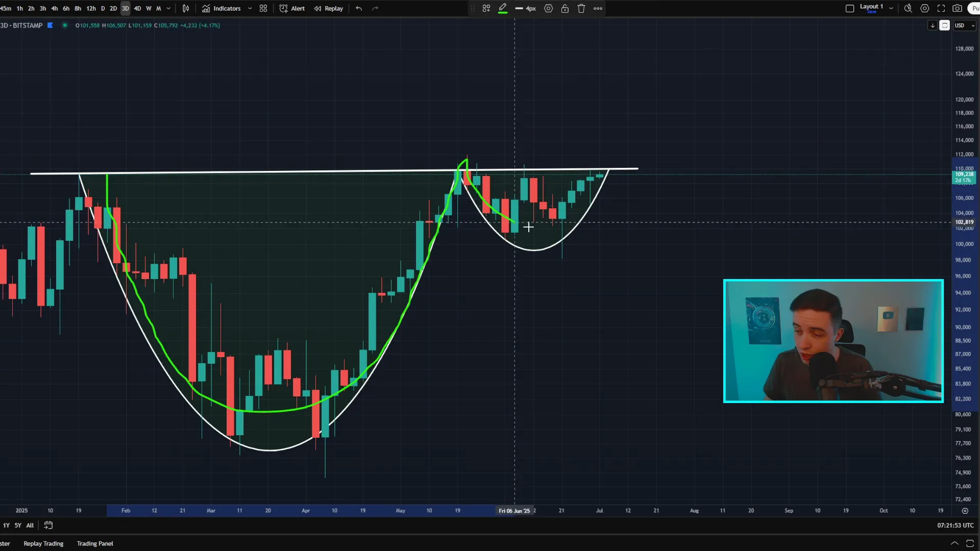The width and height of the screenshot is (980, 551).
Task: Select the D daily timeframe
Action: tap(103, 9)
